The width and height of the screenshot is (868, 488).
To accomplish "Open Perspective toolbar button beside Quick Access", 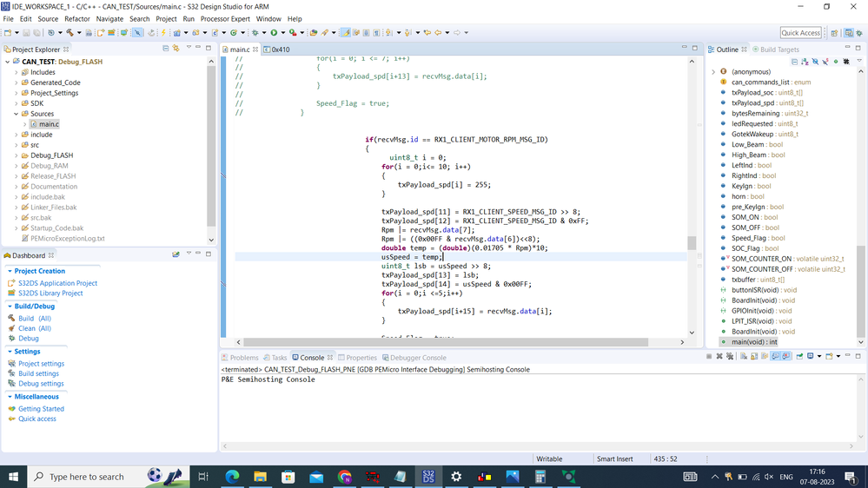I will 834,33.
